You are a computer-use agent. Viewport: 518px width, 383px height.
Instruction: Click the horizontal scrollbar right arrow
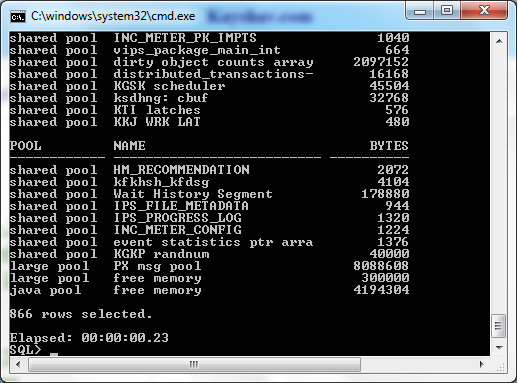tap(481, 364)
